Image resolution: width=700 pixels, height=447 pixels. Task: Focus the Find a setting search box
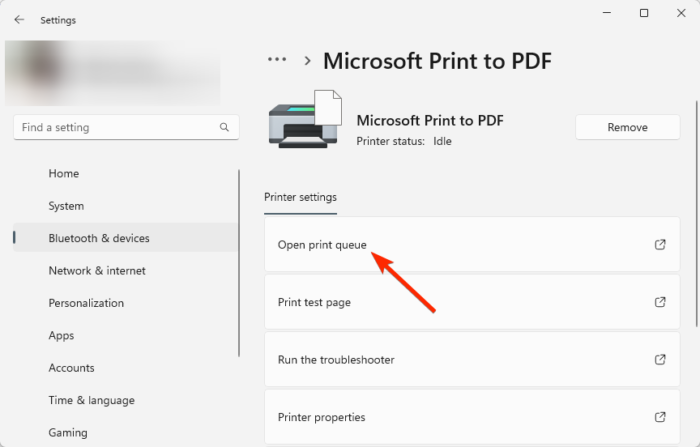(115, 128)
